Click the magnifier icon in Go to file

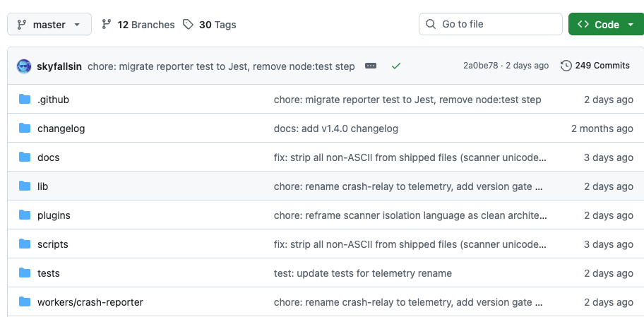[431, 24]
